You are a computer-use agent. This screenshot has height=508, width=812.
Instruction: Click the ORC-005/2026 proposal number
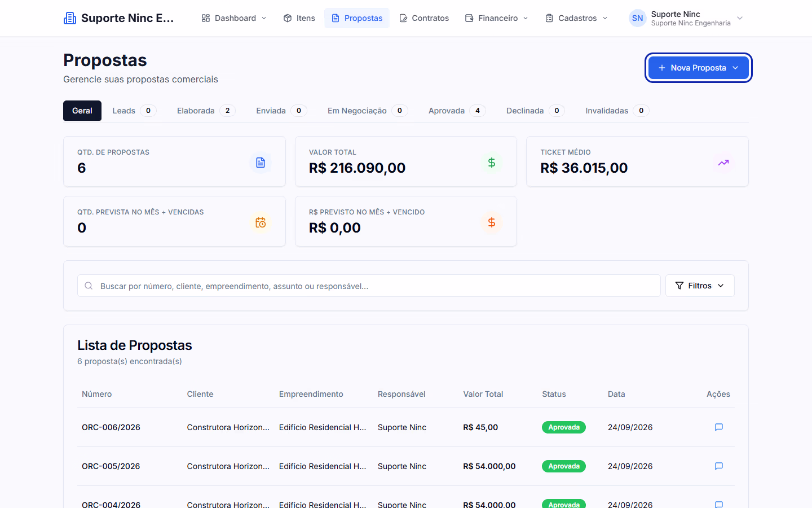(x=111, y=466)
